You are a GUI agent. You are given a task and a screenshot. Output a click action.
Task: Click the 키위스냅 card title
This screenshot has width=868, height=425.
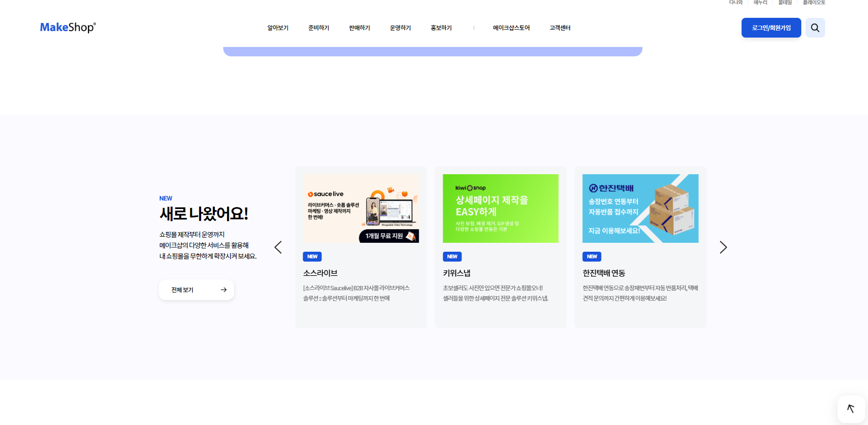point(457,273)
